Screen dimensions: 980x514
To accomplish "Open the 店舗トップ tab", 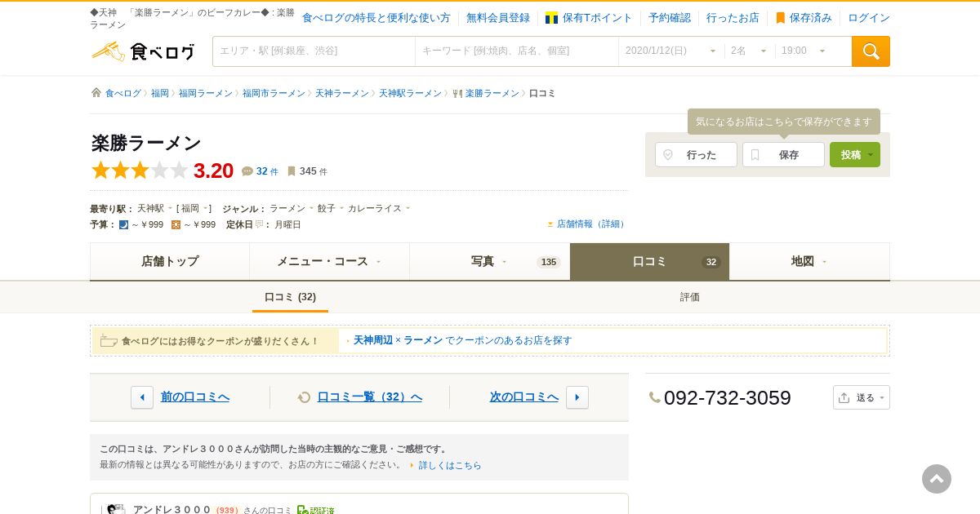I will coord(170,261).
